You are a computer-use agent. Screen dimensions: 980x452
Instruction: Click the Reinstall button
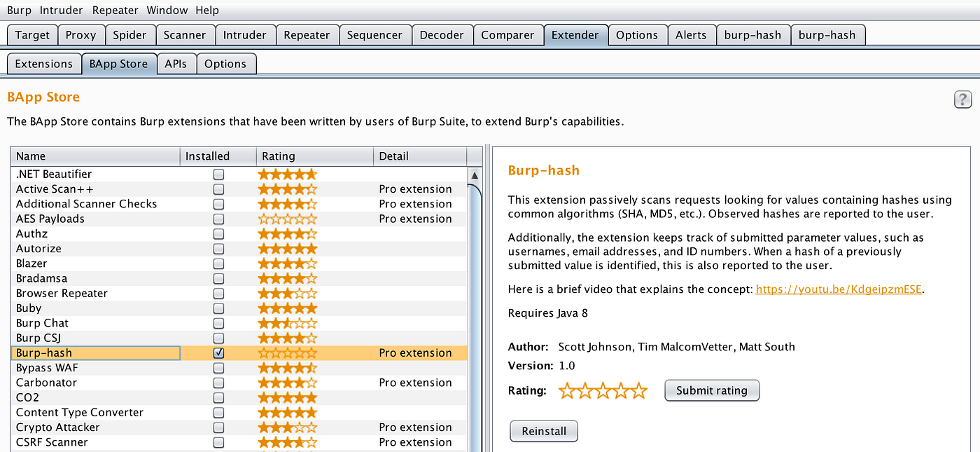544,431
